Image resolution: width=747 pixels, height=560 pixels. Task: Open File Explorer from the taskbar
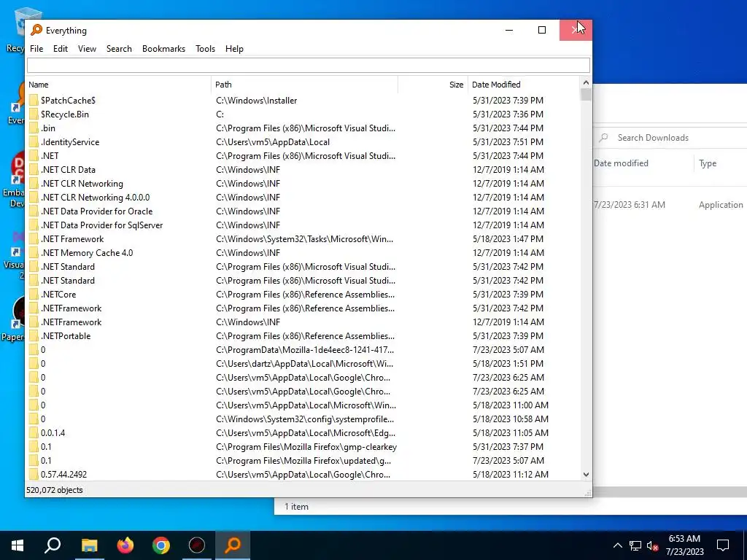89,545
